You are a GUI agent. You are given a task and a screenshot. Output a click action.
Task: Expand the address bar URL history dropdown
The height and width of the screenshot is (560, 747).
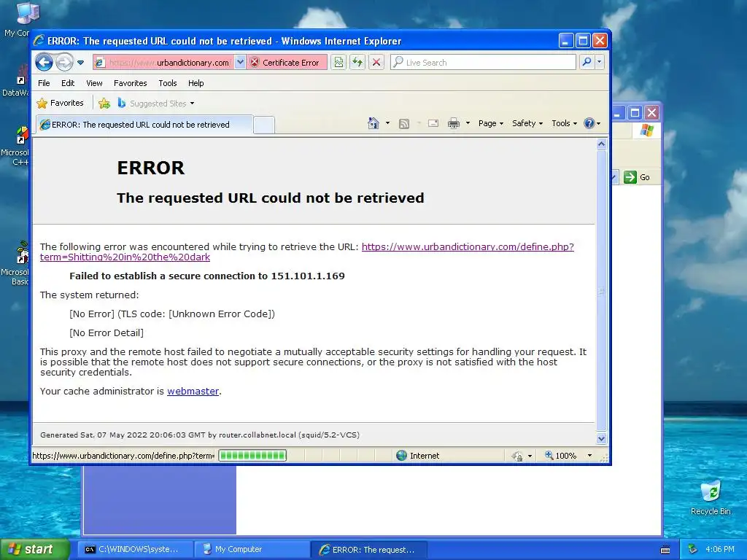tap(240, 63)
